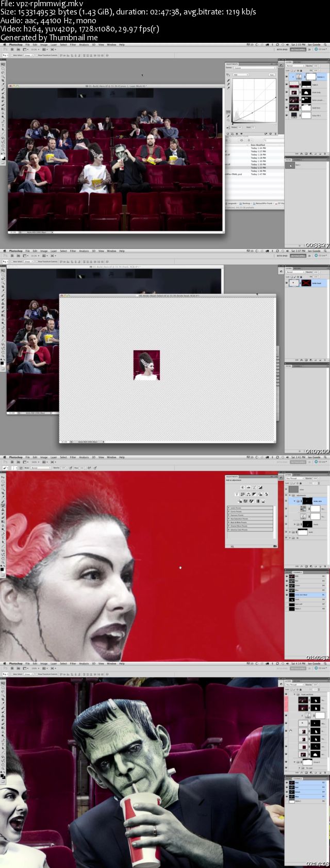Screen dimensions: 330x868
Task: In 00:33:27 frame, open Curves RGB channel dropdown
Action: click(x=241, y=75)
